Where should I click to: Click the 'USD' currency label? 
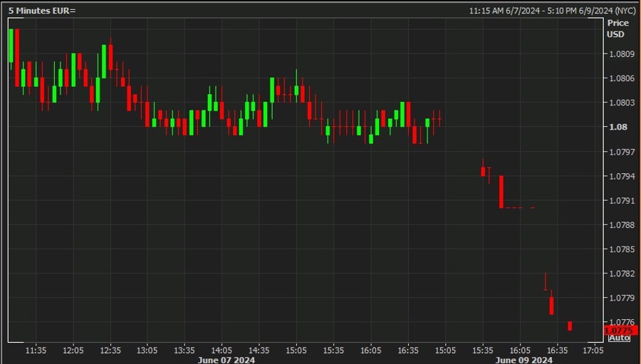(615, 34)
